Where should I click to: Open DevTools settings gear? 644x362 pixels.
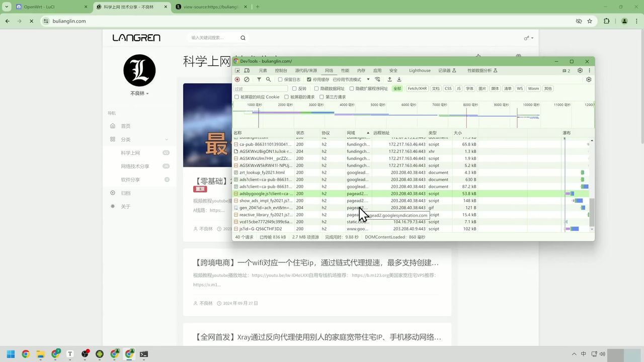(580, 70)
